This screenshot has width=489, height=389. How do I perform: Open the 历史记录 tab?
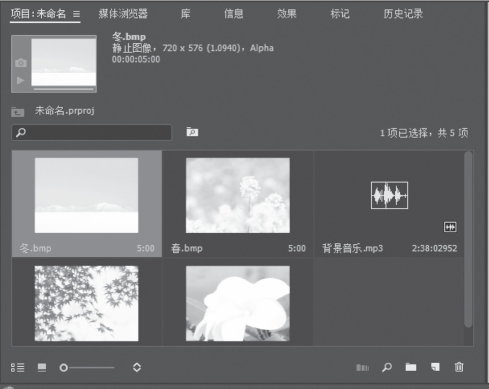click(403, 14)
